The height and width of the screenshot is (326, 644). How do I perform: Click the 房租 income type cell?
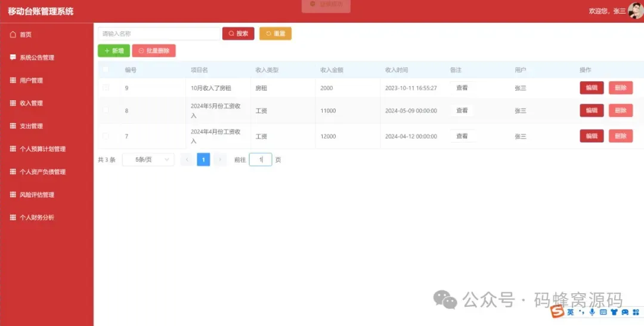tap(261, 88)
